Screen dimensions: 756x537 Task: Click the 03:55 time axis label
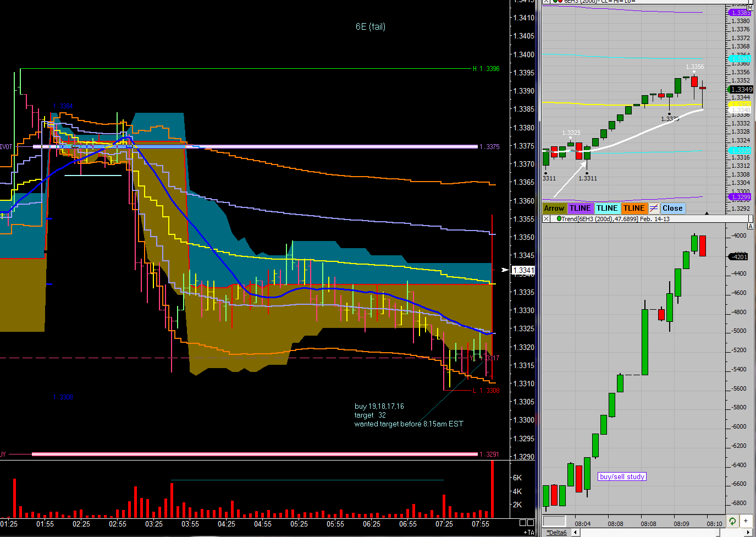tap(190, 524)
